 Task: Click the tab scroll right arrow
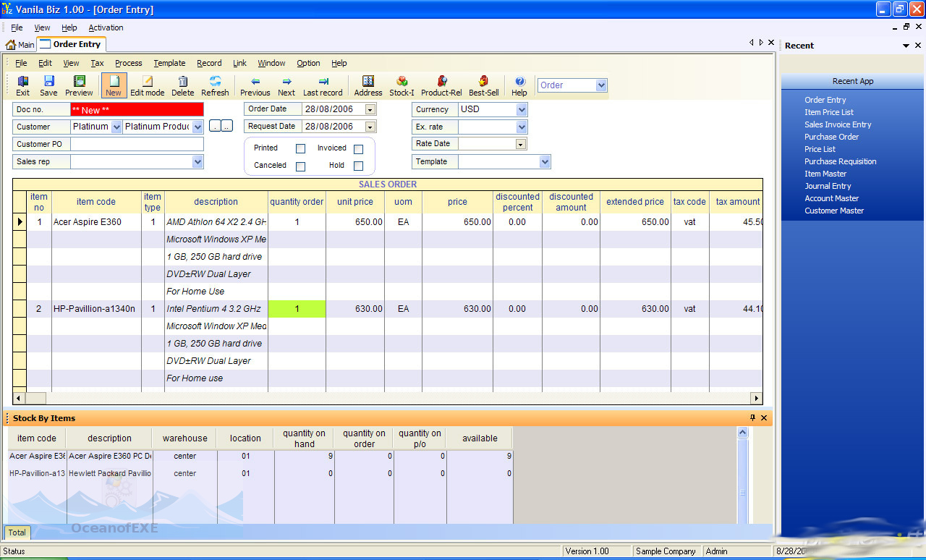pos(761,43)
